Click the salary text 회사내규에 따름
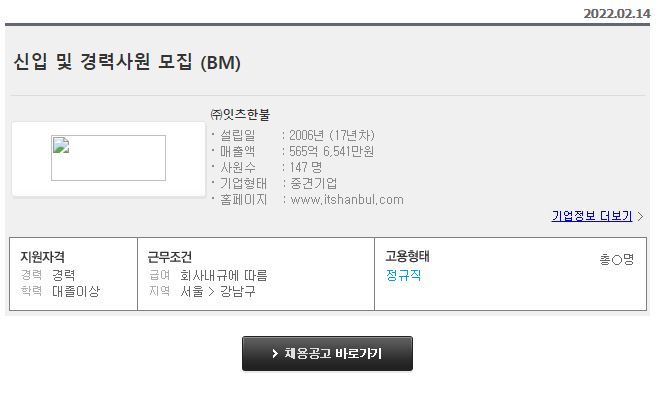This screenshot has width=658, height=409. pyautogui.click(x=224, y=275)
